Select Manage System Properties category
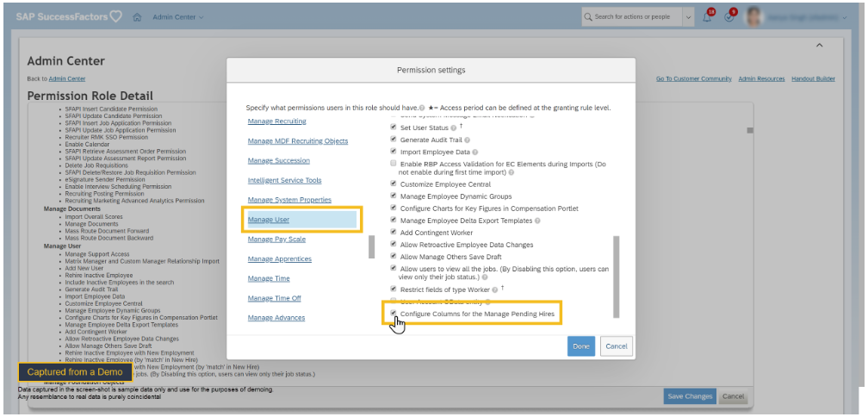868x417 pixels. (x=289, y=200)
